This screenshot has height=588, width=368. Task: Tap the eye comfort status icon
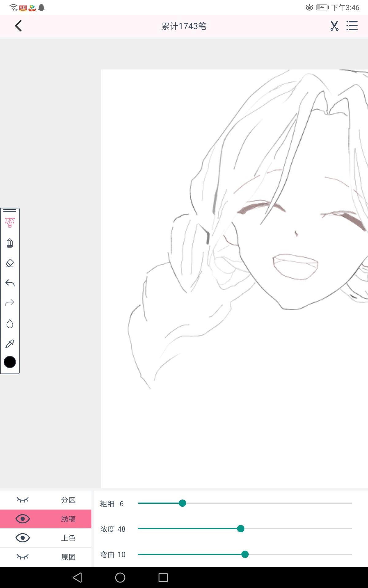pos(309,8)
